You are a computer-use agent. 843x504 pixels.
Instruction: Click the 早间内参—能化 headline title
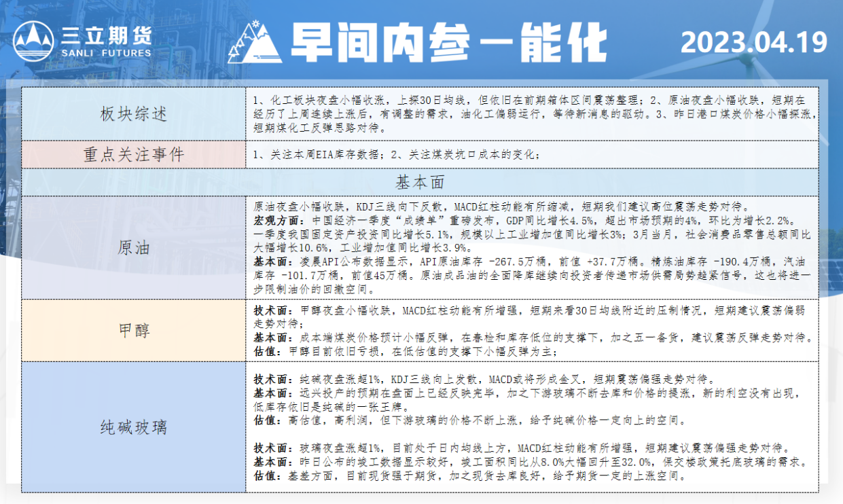(448, 43)
